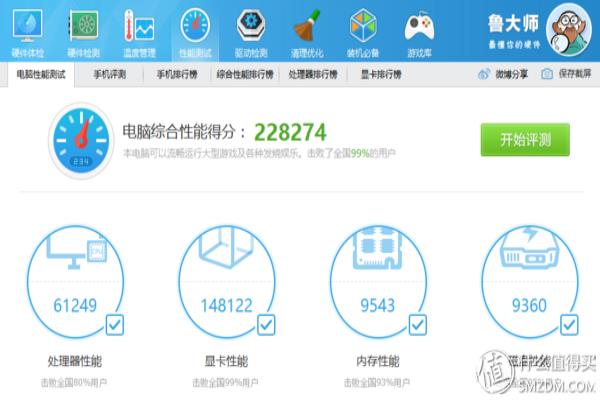This screenshot has height=400, width=600.
Task: Click the green 99% ranking text
Action: click(360, 153)
